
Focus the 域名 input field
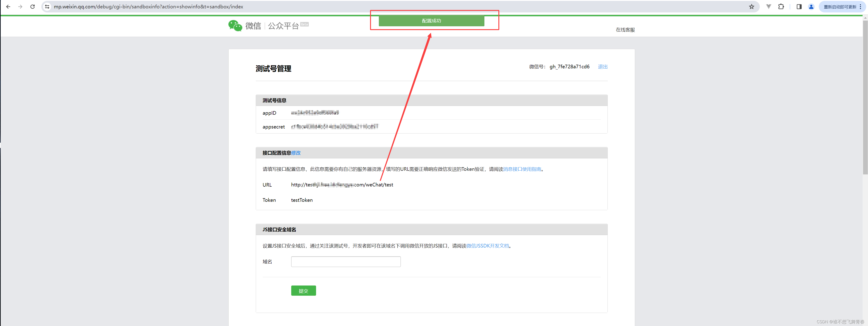(346, 262)
